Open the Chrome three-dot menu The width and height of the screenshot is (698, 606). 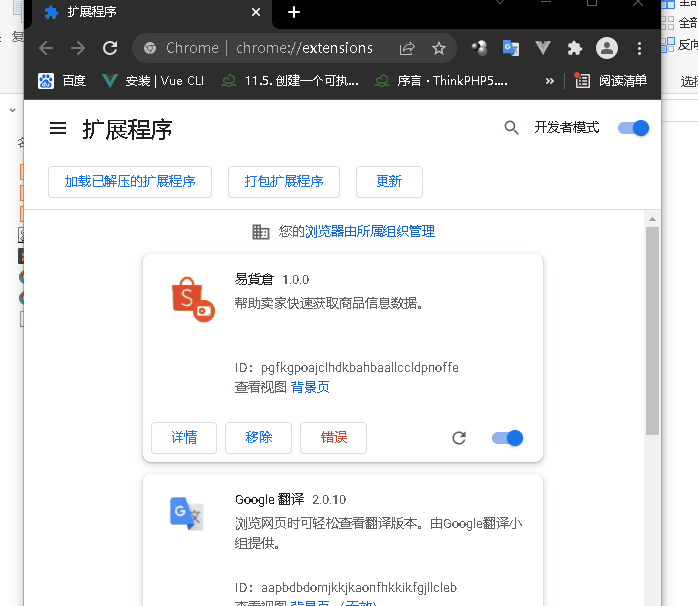pos(639,48)
